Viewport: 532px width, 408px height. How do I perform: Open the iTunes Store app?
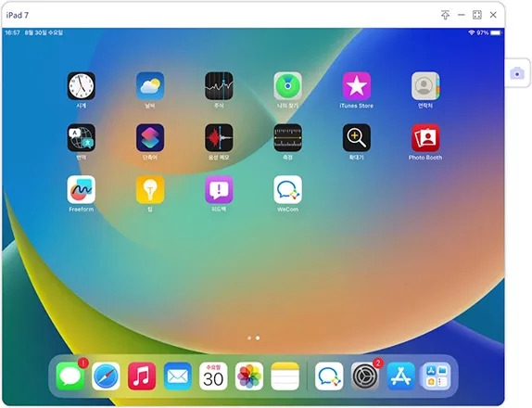(357, 86)
